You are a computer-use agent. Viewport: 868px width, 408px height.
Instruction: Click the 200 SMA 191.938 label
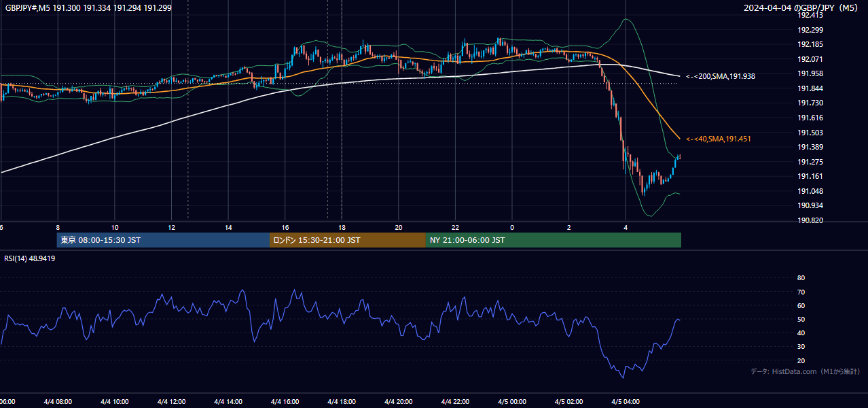721,77
